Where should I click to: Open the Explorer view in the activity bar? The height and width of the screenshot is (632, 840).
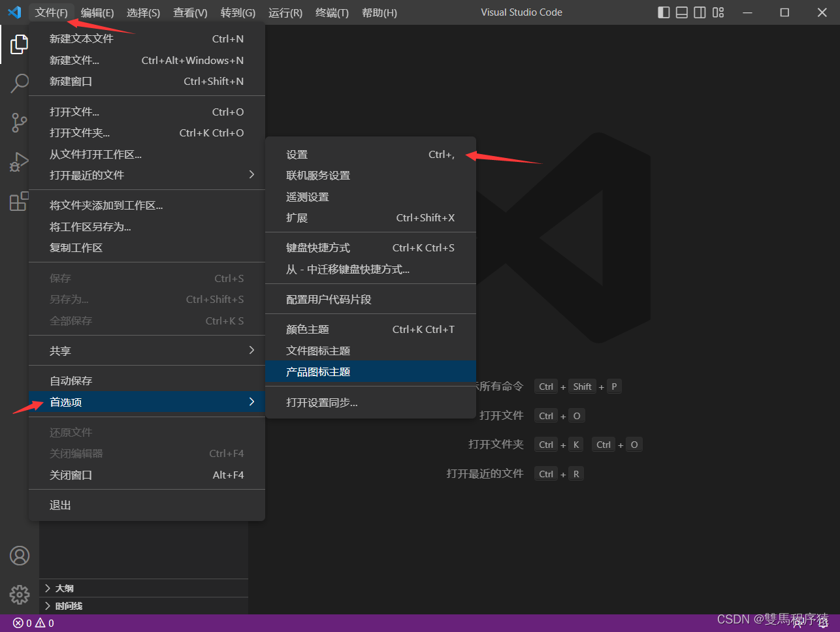[19, 44]
